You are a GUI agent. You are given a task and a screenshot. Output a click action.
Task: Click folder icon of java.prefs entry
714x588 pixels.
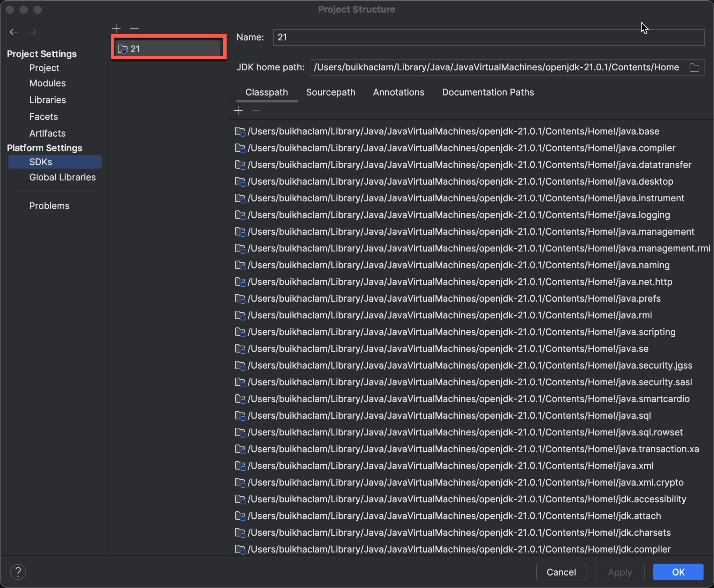tap(240, 299)
